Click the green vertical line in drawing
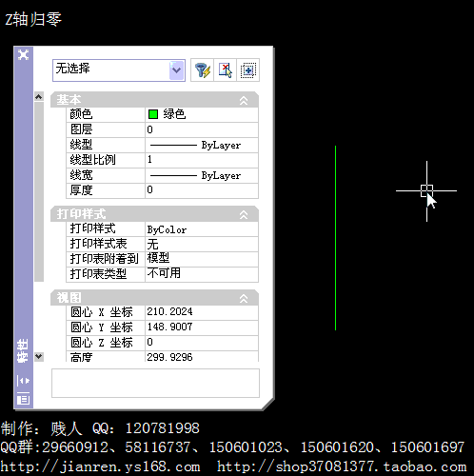The image size is (474, 476). point(335,238)
